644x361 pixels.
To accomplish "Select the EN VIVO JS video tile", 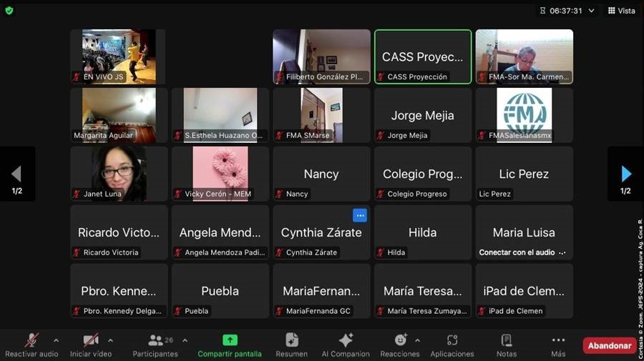I will pyautogui.click(x=119, y=56).
